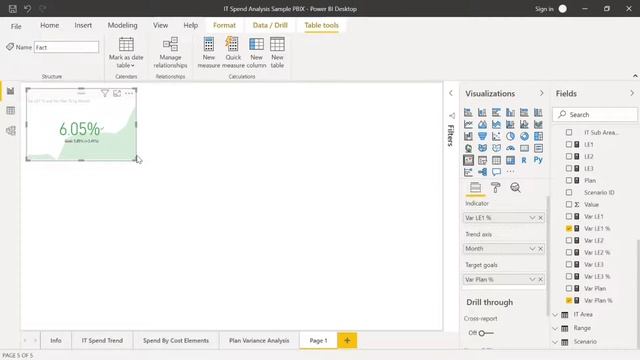The image size is (640, 360).
Task: Open the File menu
Action: 16,27
